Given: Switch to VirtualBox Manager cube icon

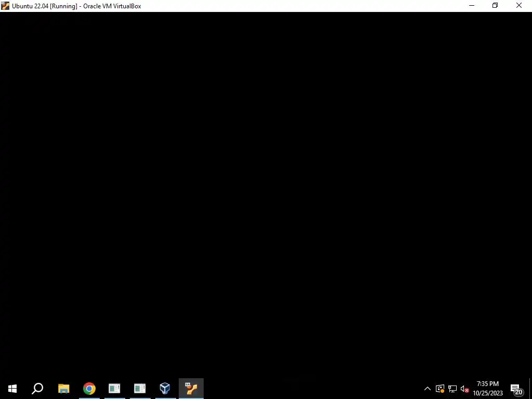Looking at the screenshot, I should (165, 389).
